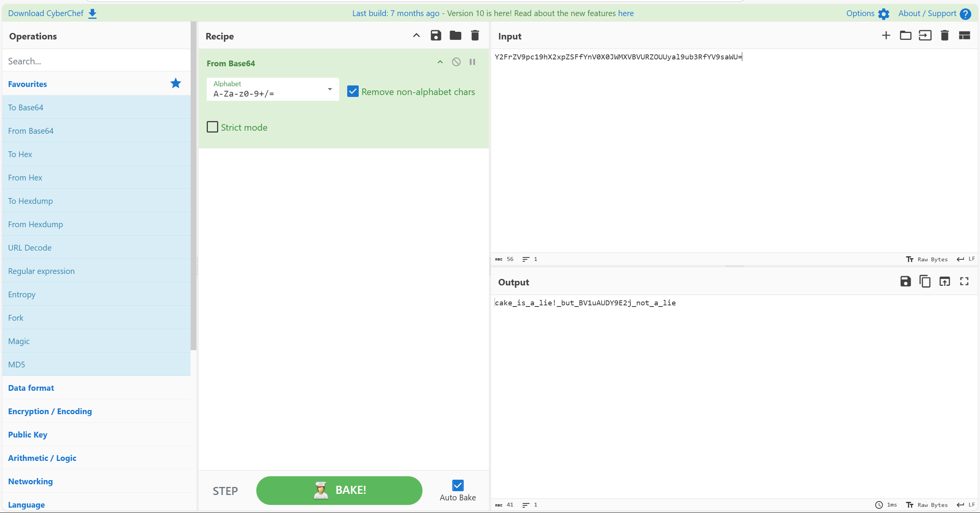Select the Magic operation
Screen dimensions: 980x513
point(96,341)
